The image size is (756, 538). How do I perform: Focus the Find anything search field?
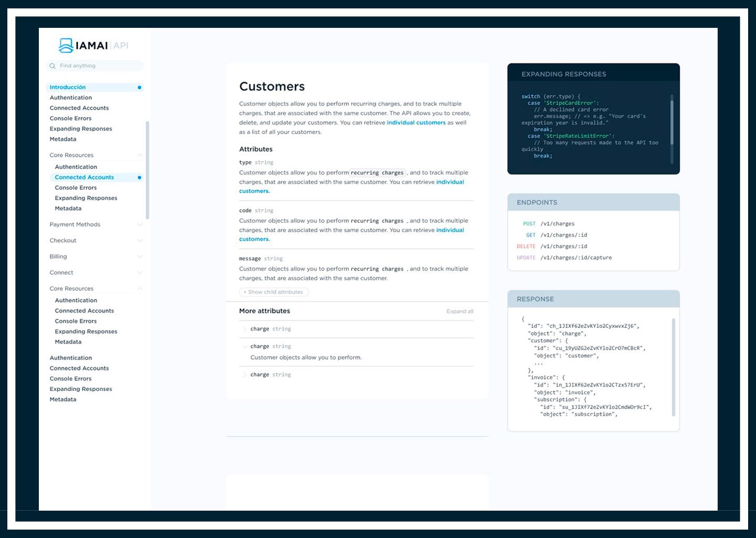pyautogui.click(x=97, y=66)
